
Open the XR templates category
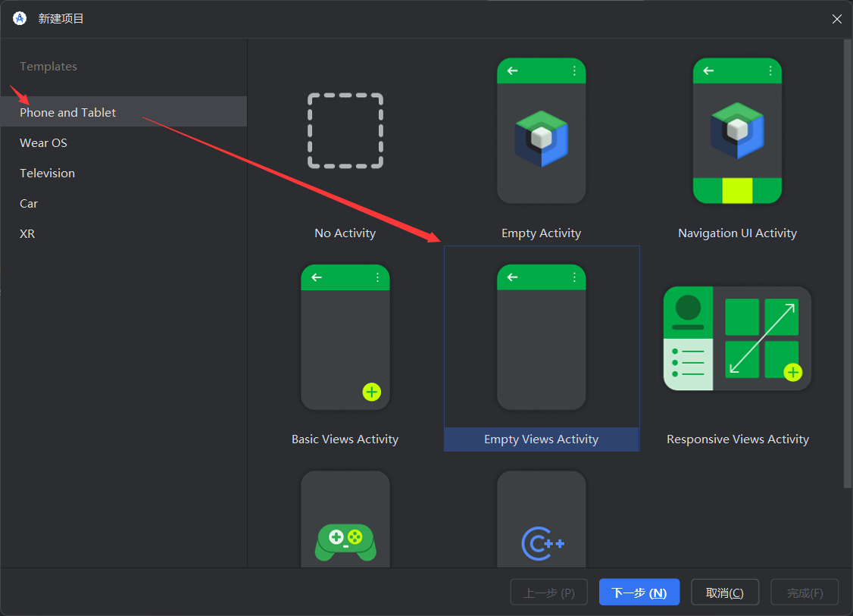tap(123, 234)
